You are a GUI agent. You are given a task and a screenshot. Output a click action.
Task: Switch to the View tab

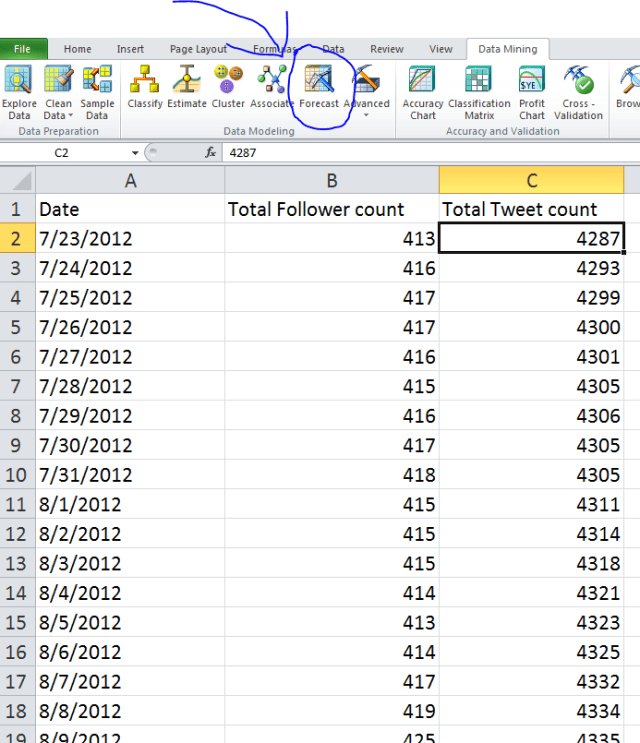point(441,49)
